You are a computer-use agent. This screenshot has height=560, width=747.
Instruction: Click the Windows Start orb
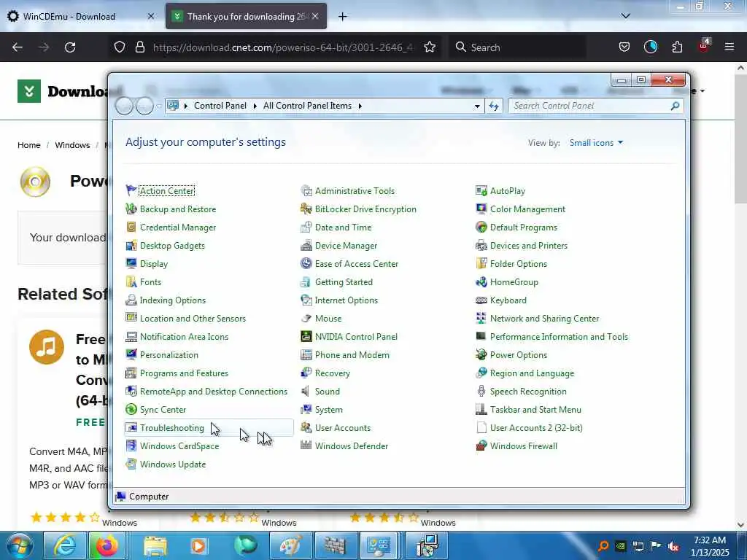(20, 545)
